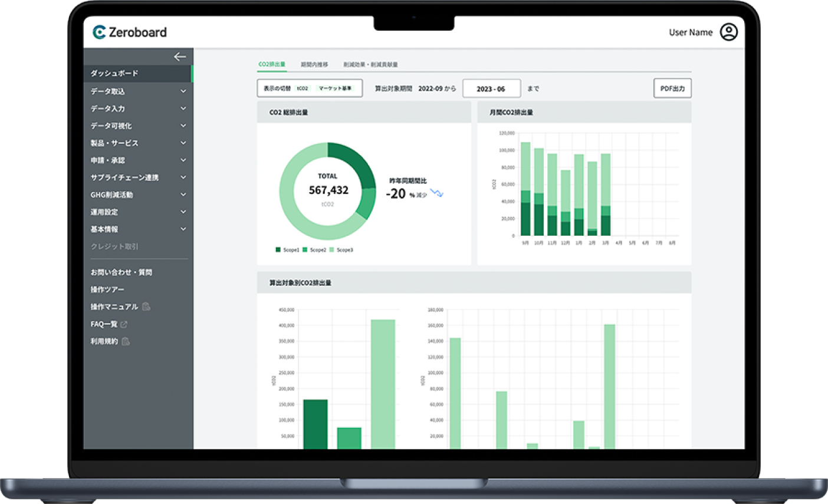828x504 pixels.
Task: Click the 2023 - 06 end period field
Action: click(x=491, y=88)
